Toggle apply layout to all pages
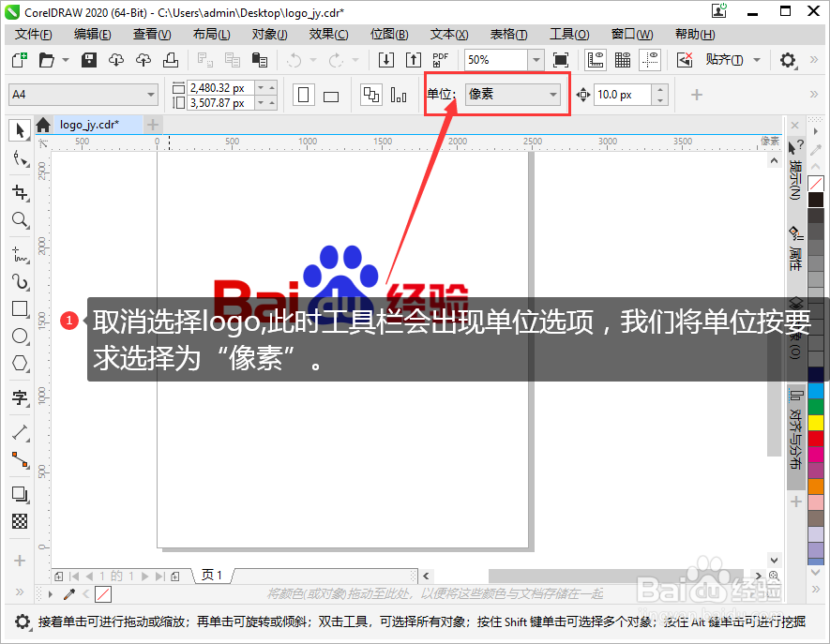This screenshot has width=830, height=644. (371, 96)
